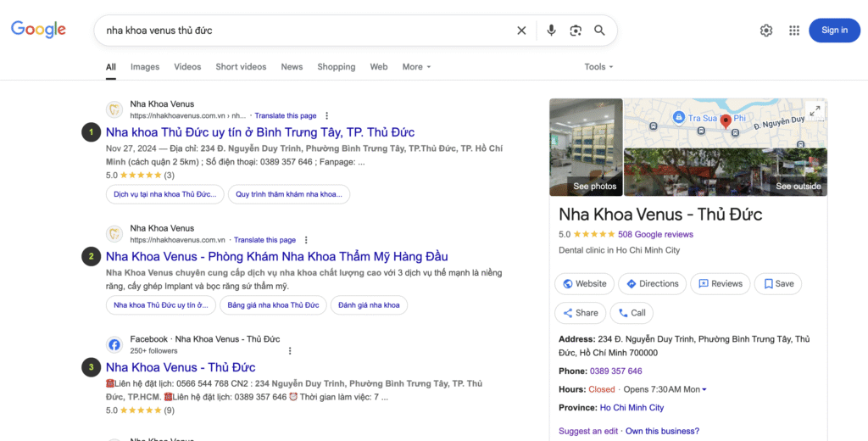Open the See outside street view thumbnail
Screen dimensions: 868x441
(x=726, y=172)
